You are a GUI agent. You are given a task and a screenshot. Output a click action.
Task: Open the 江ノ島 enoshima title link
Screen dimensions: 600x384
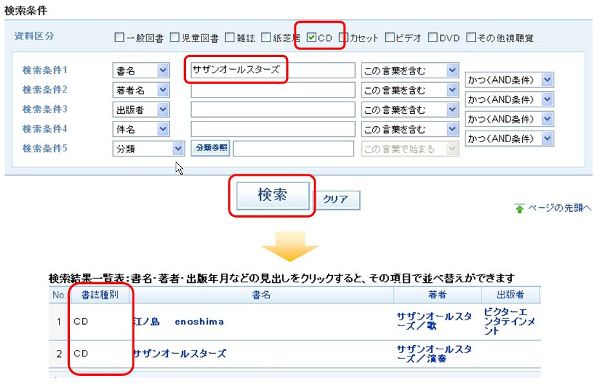pos(178,322)
